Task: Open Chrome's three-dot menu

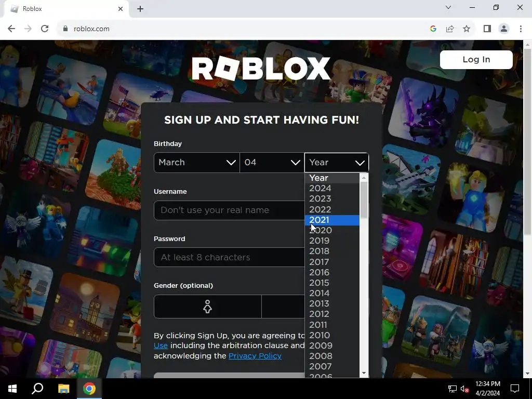Action: pyautogui.click(x=521, y=29)
